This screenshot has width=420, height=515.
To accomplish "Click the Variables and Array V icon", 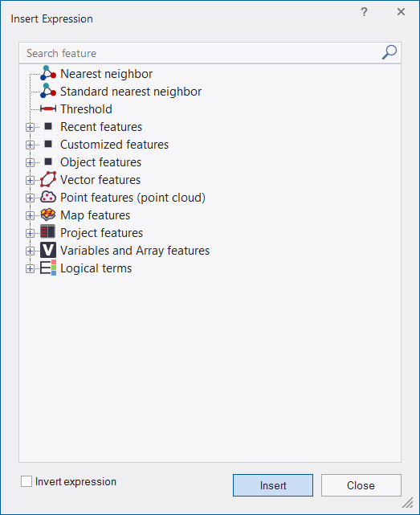I will (x=48, y=250).
